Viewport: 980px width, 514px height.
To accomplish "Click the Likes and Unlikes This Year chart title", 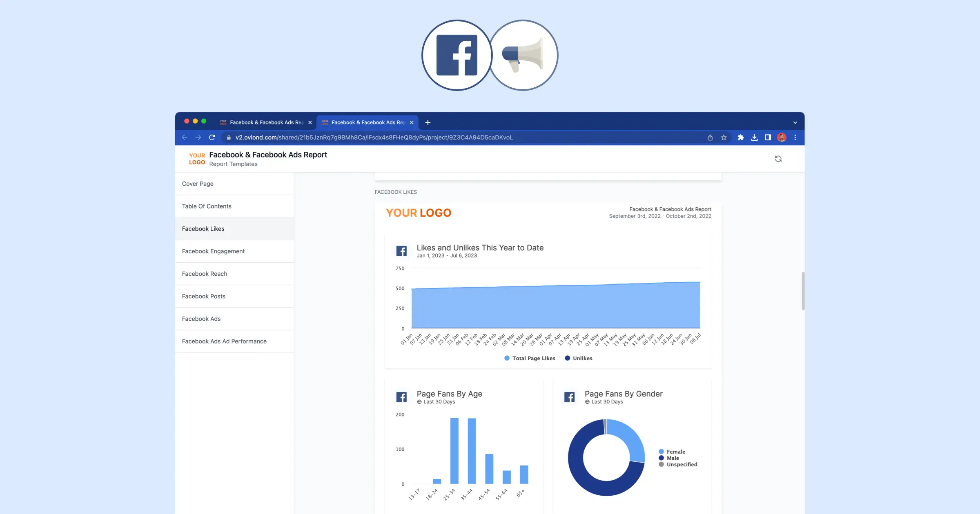I will (x=480, y=248).
